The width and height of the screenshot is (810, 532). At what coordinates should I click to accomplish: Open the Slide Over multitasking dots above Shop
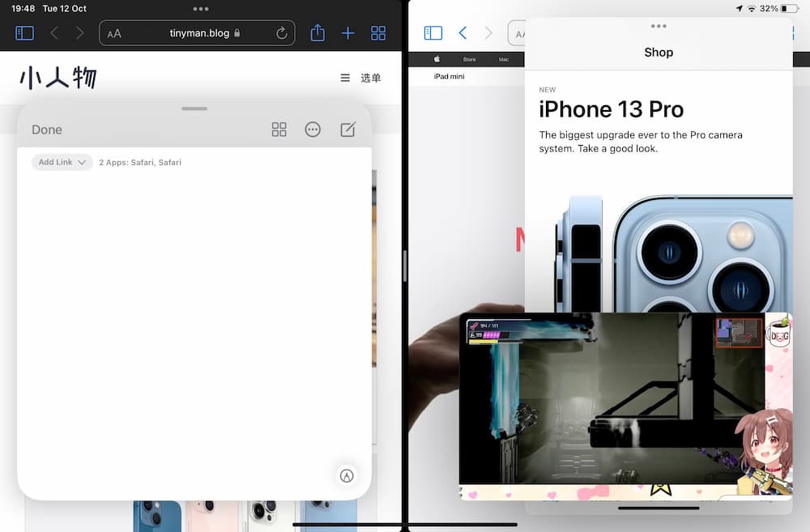pos(658,26)
